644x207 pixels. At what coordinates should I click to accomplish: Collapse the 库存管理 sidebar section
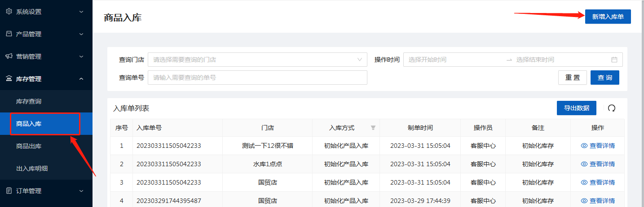[x=81, y=79]
